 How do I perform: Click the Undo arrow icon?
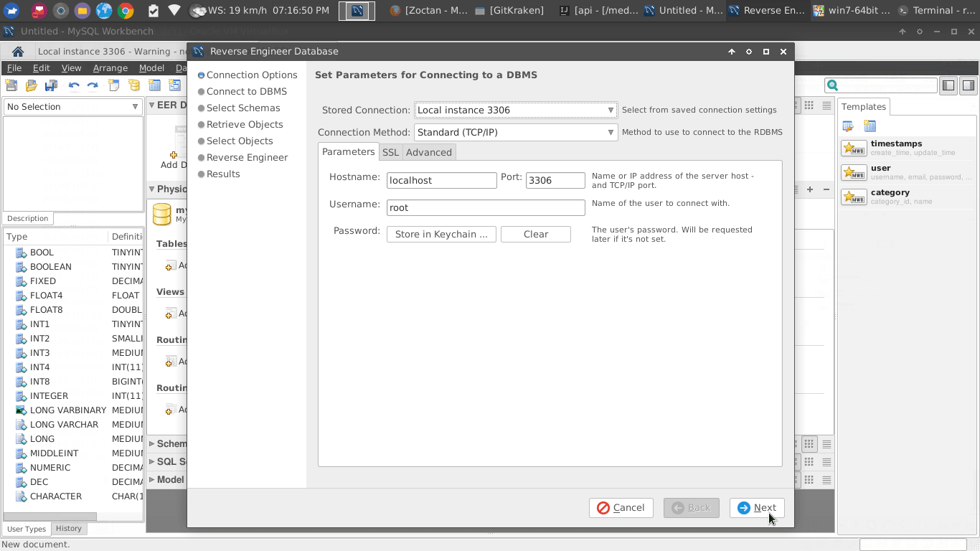click(73, 85)
